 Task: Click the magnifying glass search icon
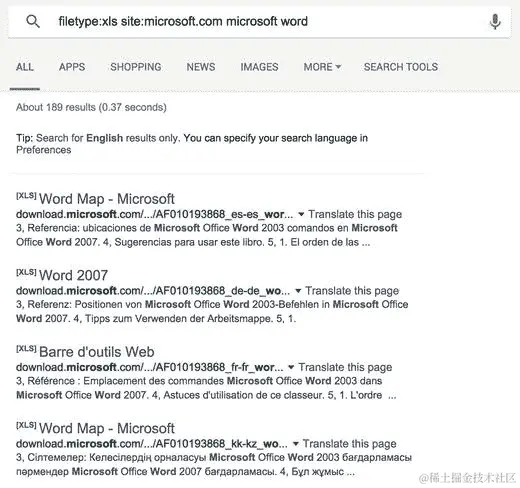[x=33, y=21]
